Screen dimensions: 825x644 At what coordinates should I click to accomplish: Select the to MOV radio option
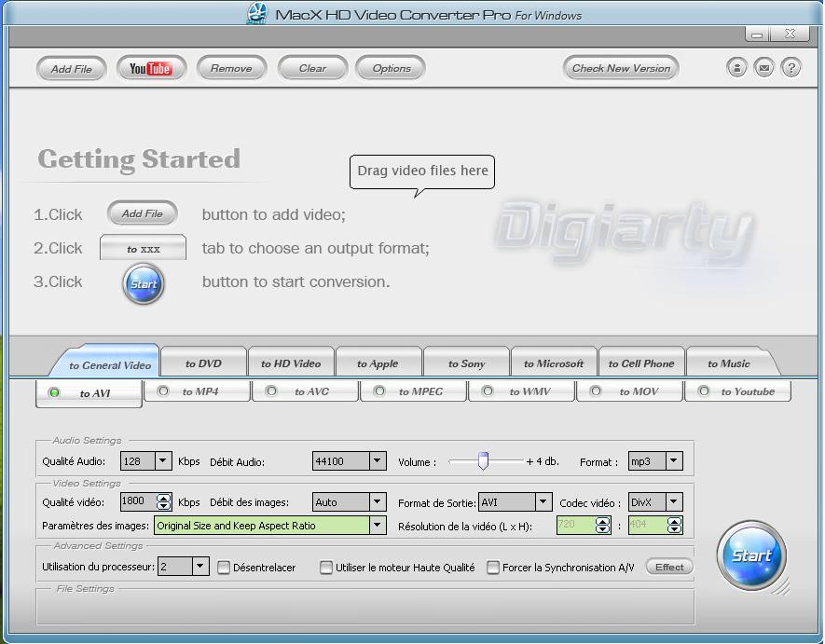pos(596,391)
